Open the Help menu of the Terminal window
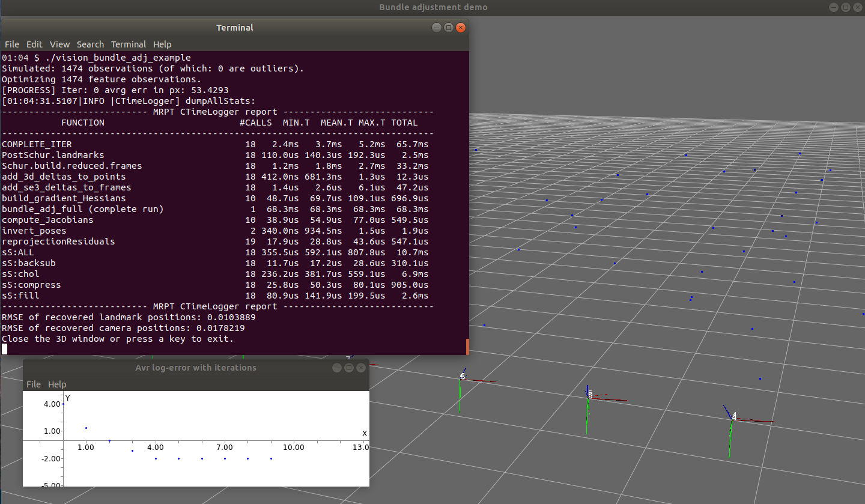The height and width of the screenshot is (504, 865). click(x=162, y=44)
